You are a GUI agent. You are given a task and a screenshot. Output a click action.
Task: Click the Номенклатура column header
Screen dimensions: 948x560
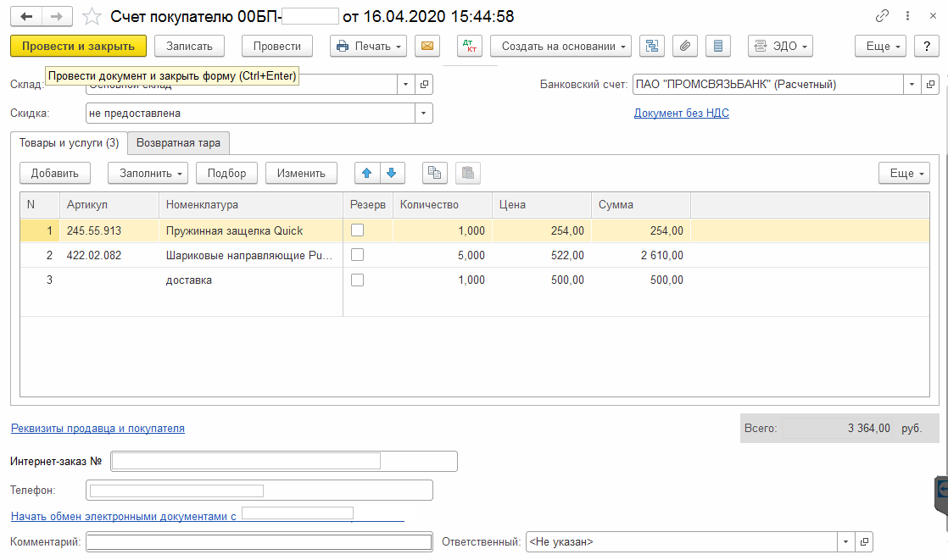click(x=250, y=205)
